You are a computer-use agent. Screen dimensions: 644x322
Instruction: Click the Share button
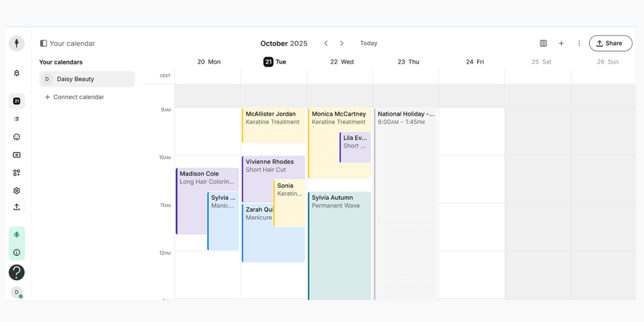pyautogui.click(x=610, y=43)
